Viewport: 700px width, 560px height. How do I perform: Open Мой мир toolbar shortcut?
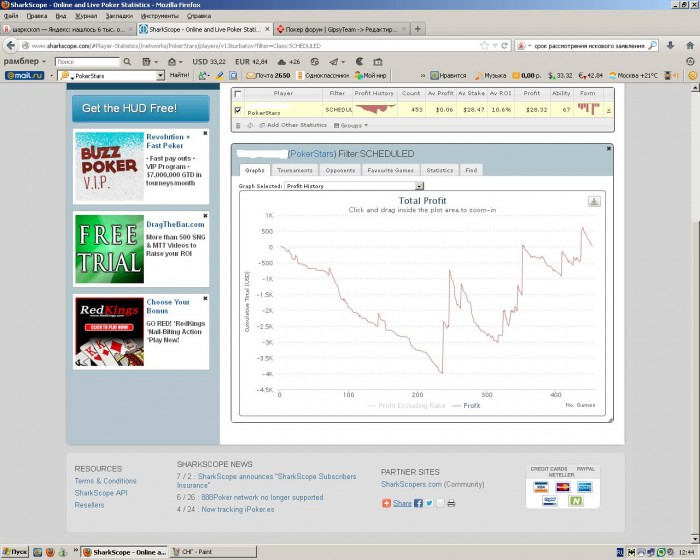pyautogui.click(x=371, y=75)
